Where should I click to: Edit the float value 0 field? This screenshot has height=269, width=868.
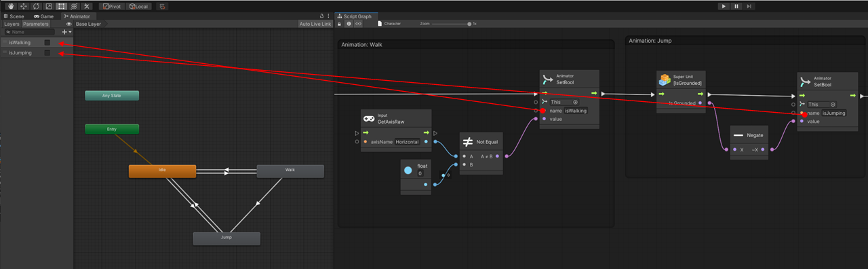[x=420, y=174]
